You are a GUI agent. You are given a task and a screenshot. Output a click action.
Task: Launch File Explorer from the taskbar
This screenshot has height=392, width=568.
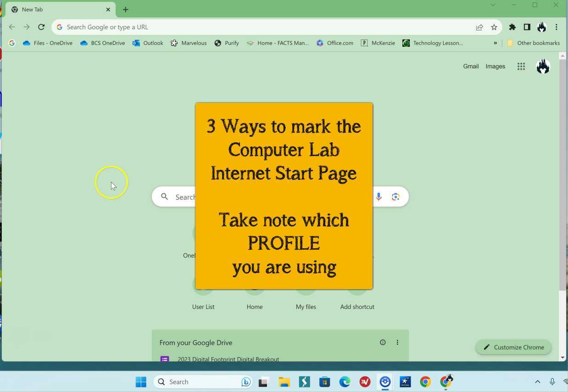[284, 381]
